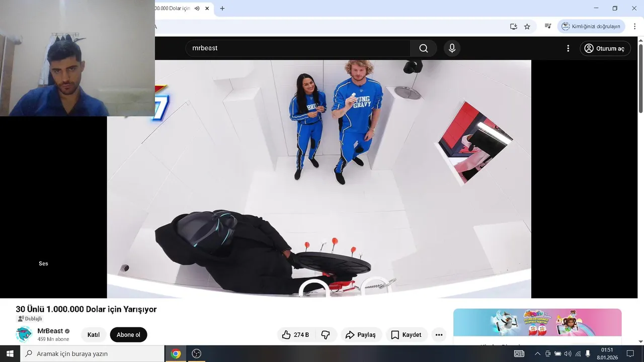Viewport: 644px width, 362px height.
Task: Open the news and interests taskbar widget
Action: click(x=519, y=353)
